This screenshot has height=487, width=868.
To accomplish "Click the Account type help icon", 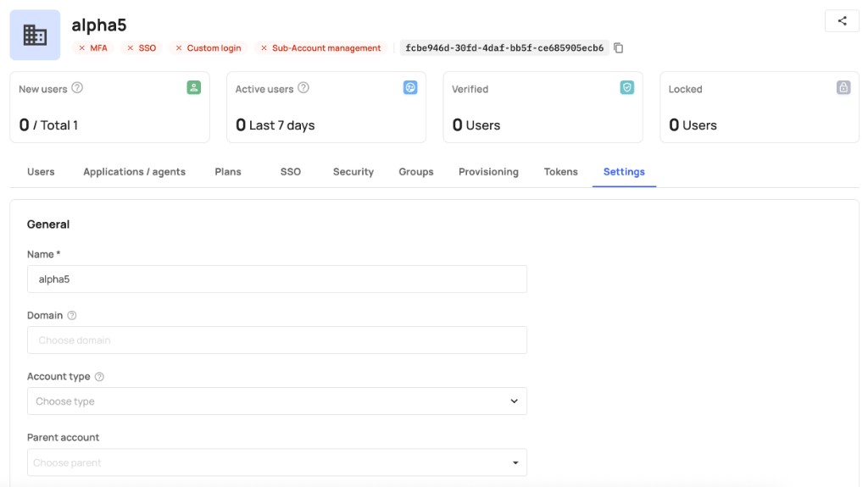I will [99, 377].
